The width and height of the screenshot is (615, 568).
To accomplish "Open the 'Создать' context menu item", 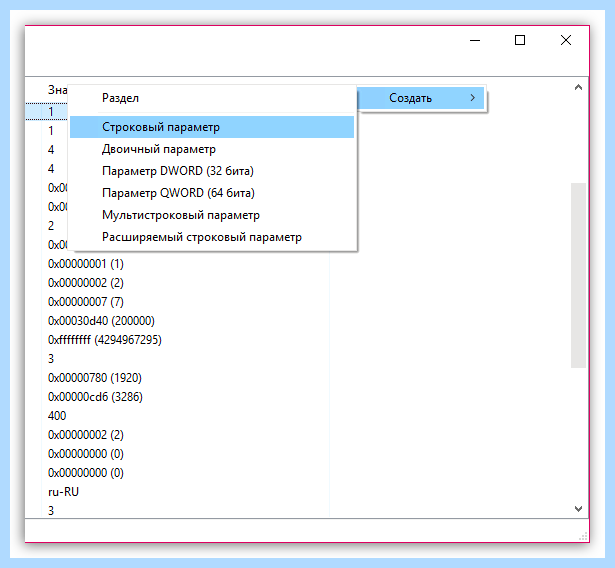I will 421,98.
